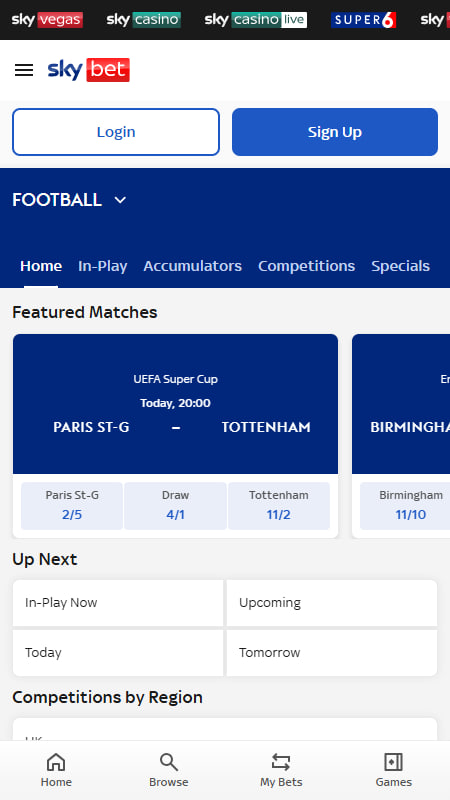Image resolution: width=450 pixels, height=800 pixels.
Task: Open the hamburger menu icon
Action: click(23, 70)
